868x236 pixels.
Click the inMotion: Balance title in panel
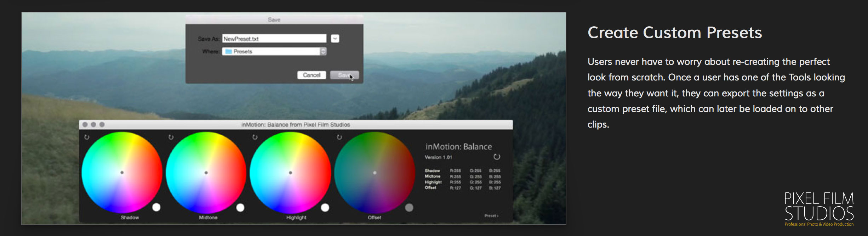click(x=458, y=146)
